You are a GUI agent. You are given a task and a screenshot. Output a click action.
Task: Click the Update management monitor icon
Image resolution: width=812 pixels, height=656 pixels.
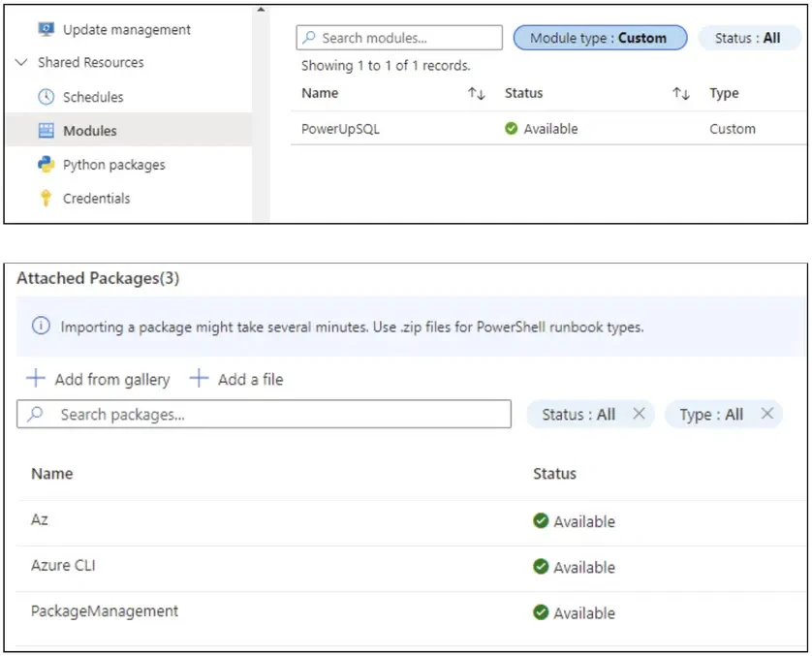(x=47, y=29)
